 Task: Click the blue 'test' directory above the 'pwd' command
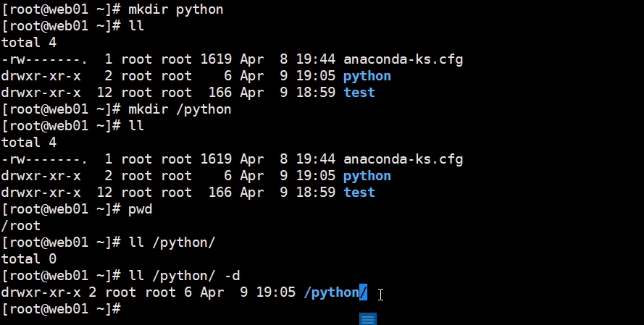[x=359, y=193]
